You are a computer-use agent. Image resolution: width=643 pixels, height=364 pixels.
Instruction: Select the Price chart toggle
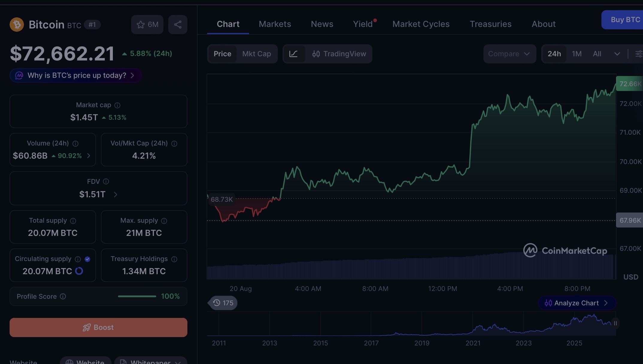pyautogui.click(x=222, y=54)
